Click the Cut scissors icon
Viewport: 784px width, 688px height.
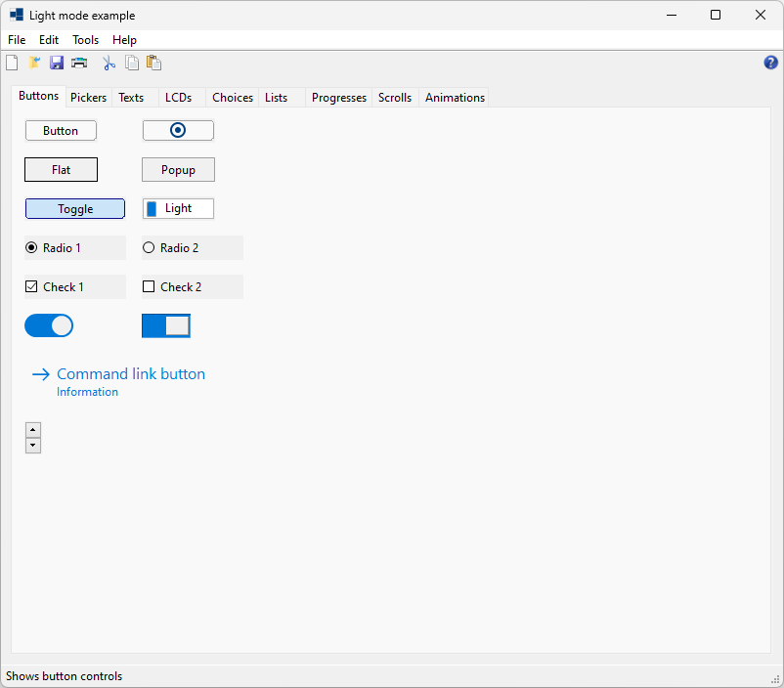tap(109, 63)
